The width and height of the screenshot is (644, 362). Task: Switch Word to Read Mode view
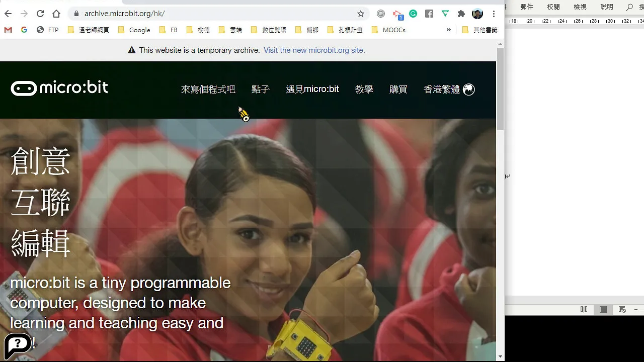(x=584, y=309)
